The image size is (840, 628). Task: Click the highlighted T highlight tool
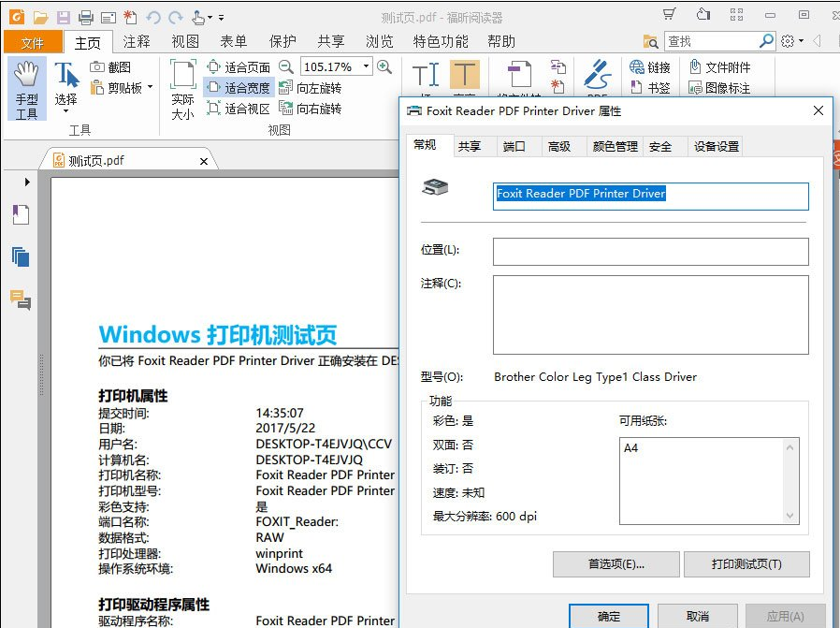(x=465, y=74)
